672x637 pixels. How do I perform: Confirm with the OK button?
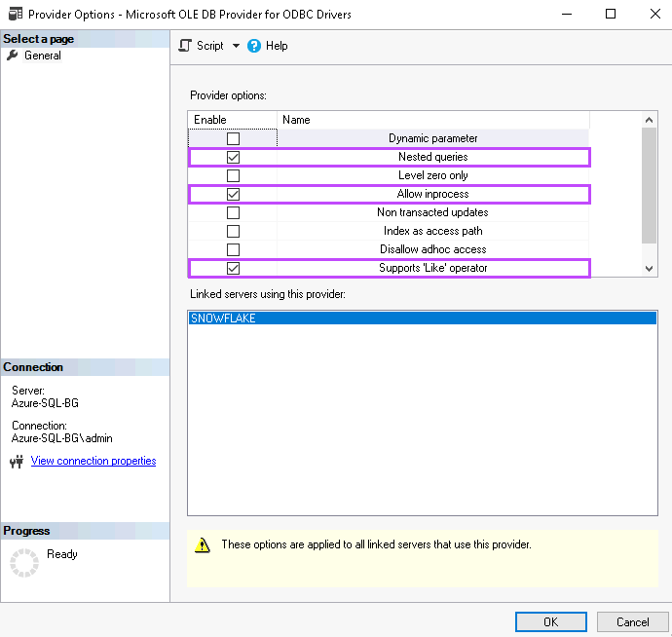point(550,621)
